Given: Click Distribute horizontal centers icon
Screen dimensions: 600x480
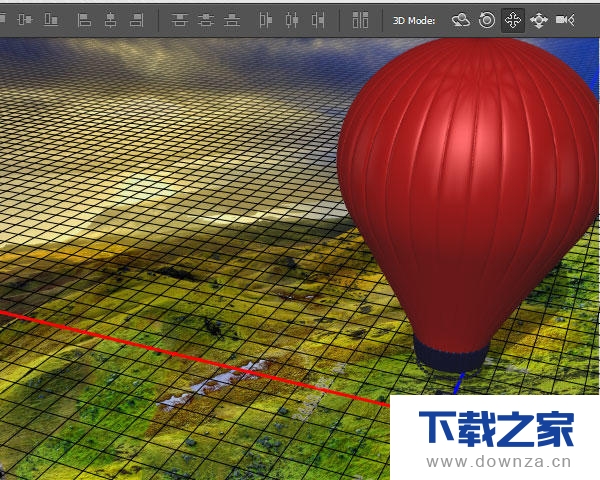Looking at the screenshot, I should (x=292, y=20).
